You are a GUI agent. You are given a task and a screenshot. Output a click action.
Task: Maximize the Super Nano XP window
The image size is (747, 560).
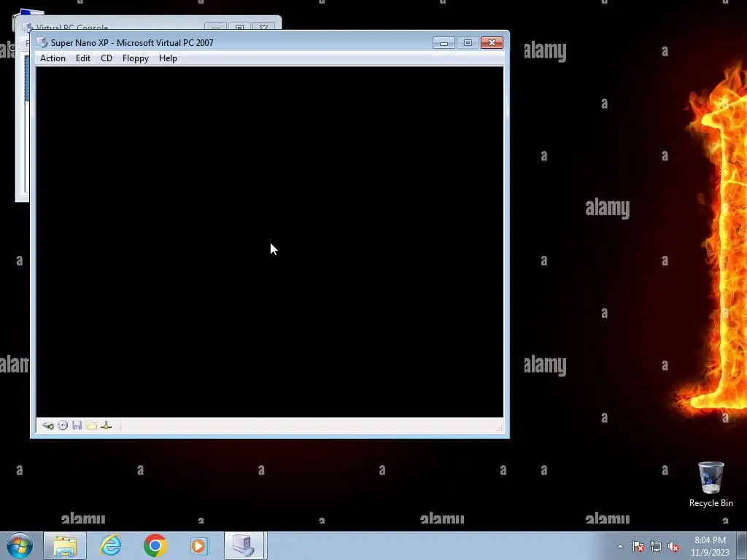[468, 43]
